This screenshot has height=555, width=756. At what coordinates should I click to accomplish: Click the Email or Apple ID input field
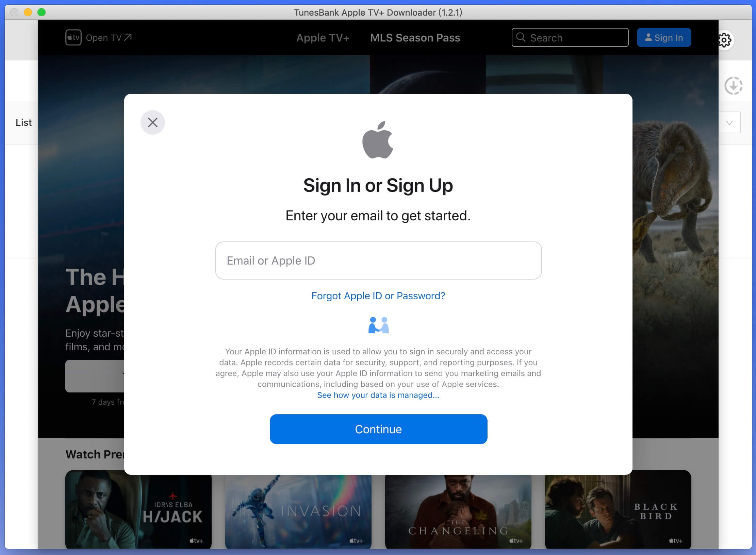coord(378,260)
